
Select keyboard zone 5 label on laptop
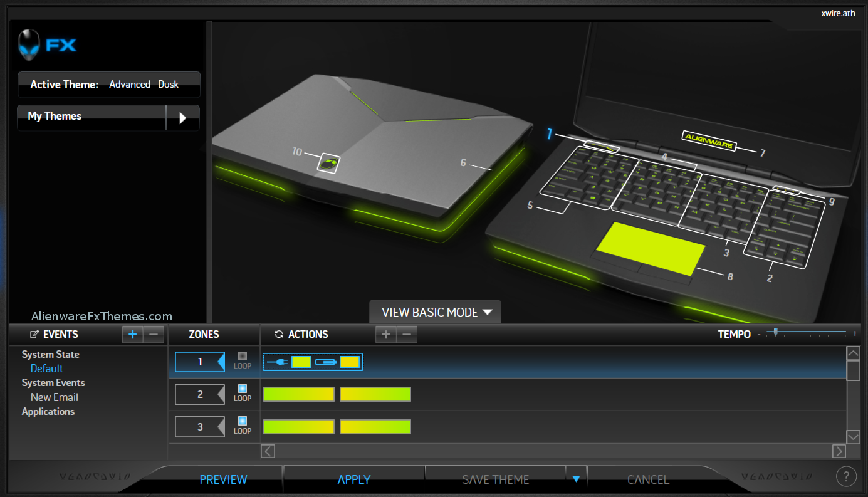(x=530, y=205)
